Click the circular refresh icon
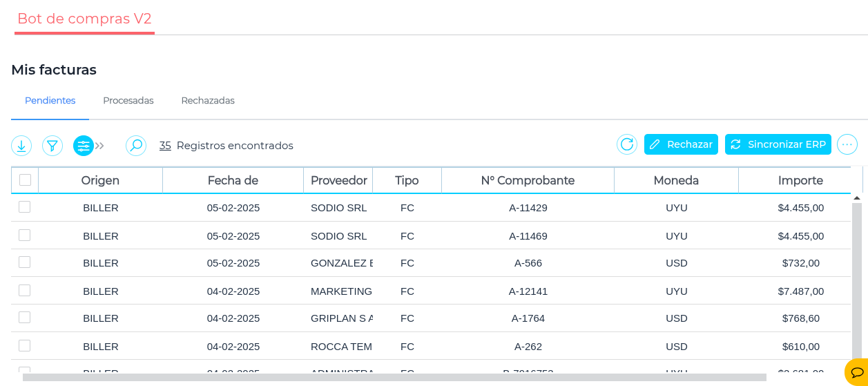The height and width of the screenshot is (386, 868). point(627,144)
